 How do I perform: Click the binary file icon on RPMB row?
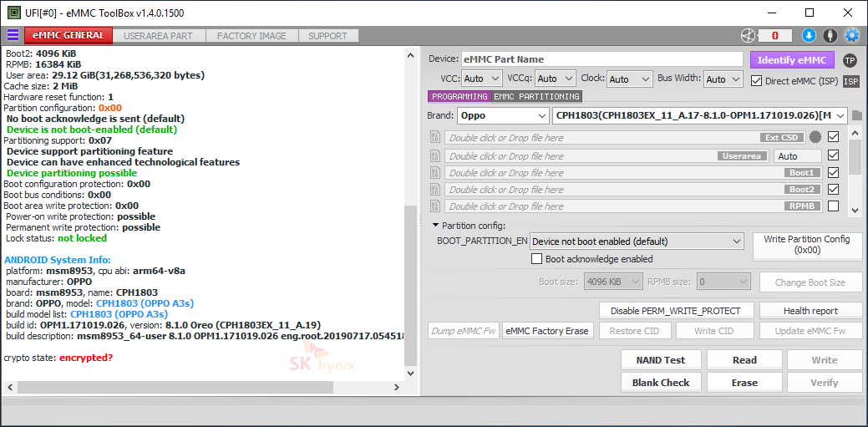(435, 206)
